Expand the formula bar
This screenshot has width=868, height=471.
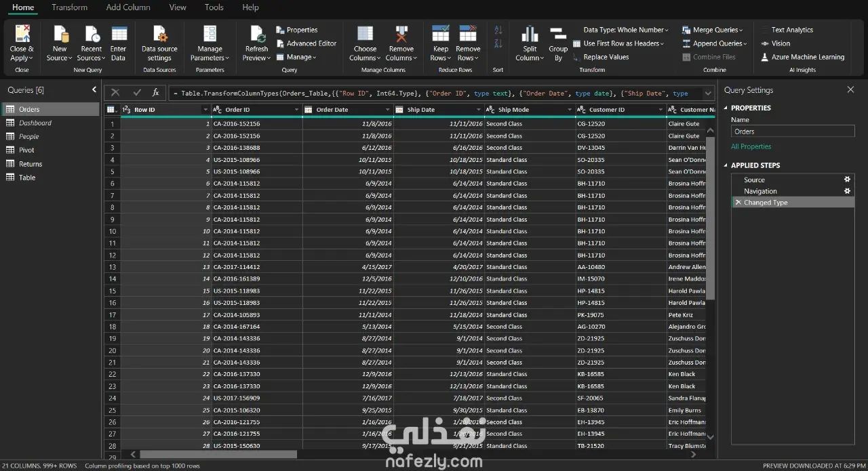708,93
